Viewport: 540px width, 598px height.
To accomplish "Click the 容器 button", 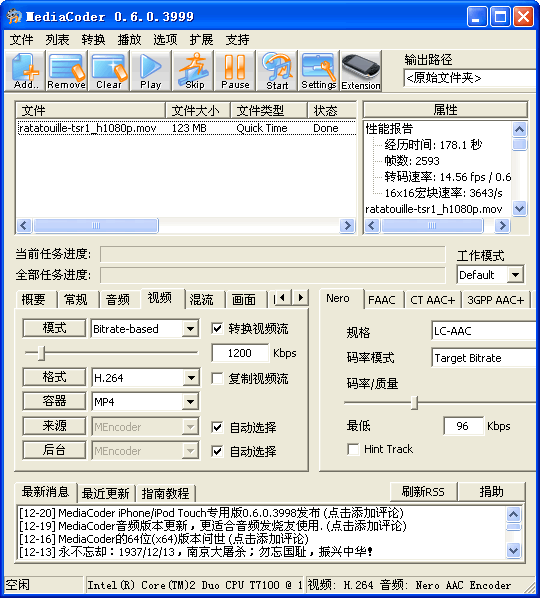I will [54, 401].
